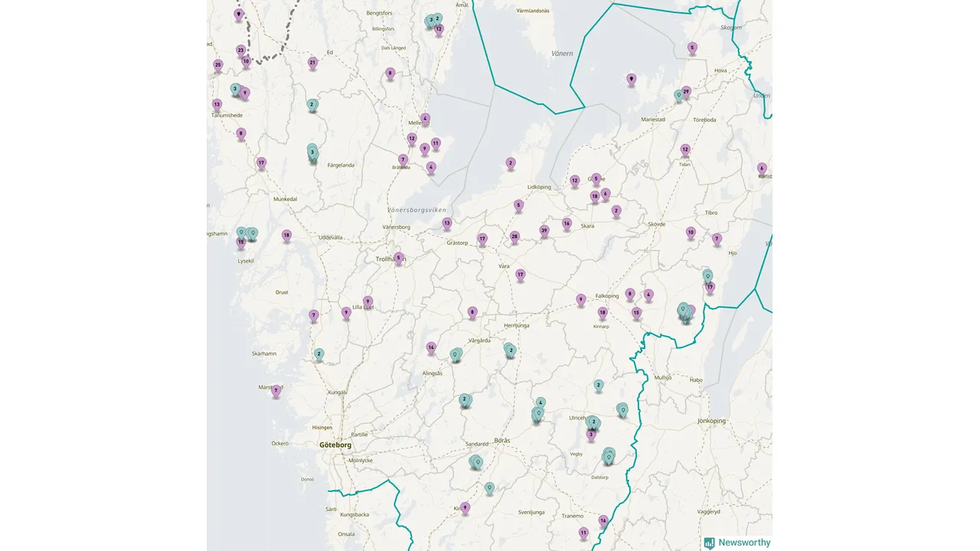Image resolution: width=980 pixels, height=551 pixels.
Task: Select marker 17 south of Vara
Action: [x=521, y=275]
